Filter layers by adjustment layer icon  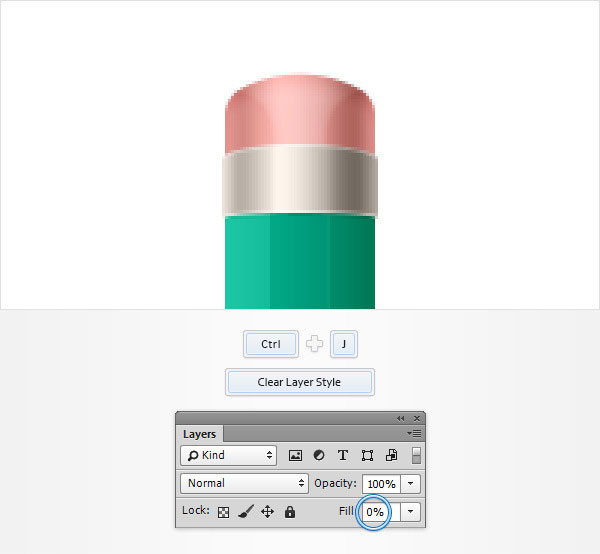coord(319,455)
